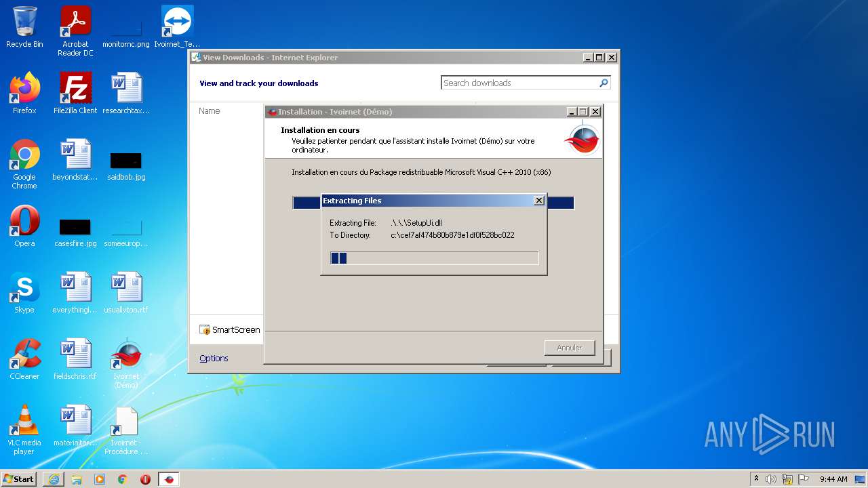Image resolution: width=868 pixels, height=488 pixels.
Task: Select the fieldschris.rtf document icon
Action: pyautogui.click(x=75, y=359)
